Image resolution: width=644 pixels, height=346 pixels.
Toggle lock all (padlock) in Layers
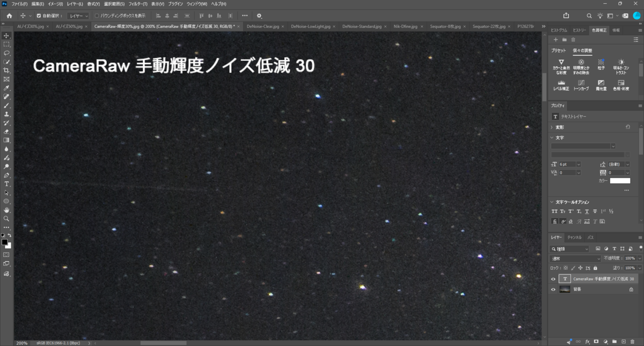[595, 268]
